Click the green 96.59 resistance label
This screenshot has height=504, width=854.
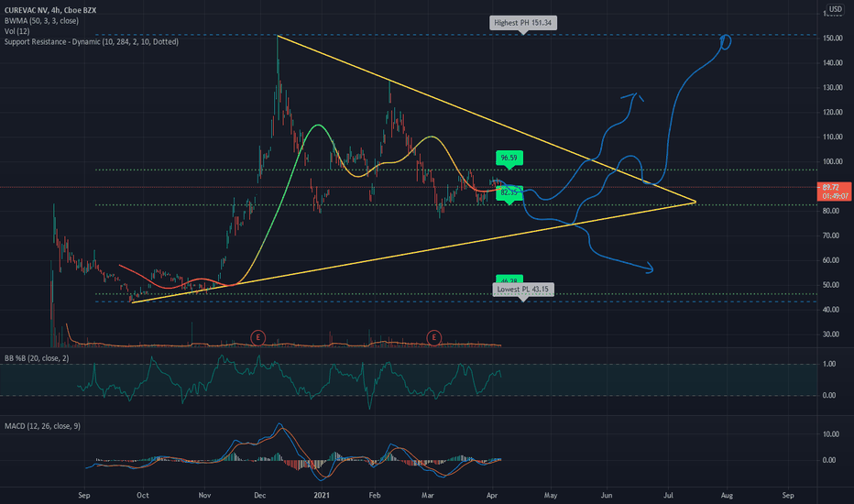[x=509, y=158]
